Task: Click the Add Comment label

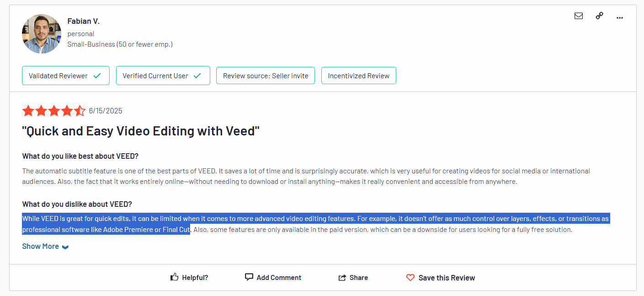Action: tap(279, 278)
